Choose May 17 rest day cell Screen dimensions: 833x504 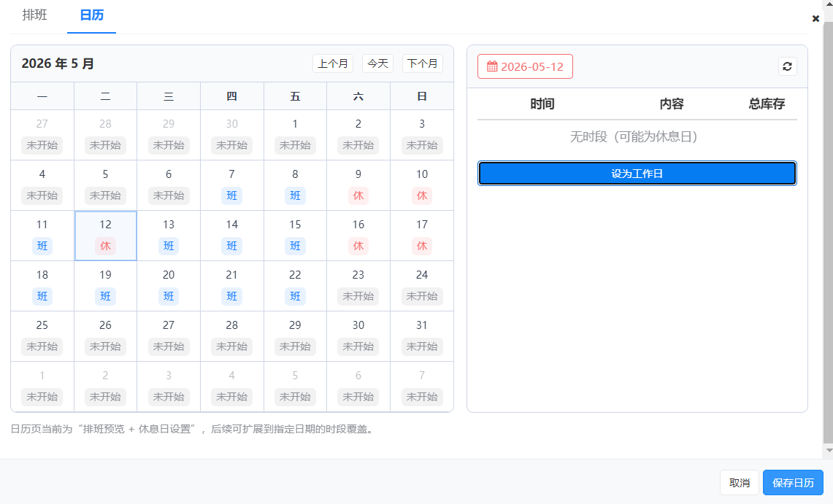pos(422,236)
